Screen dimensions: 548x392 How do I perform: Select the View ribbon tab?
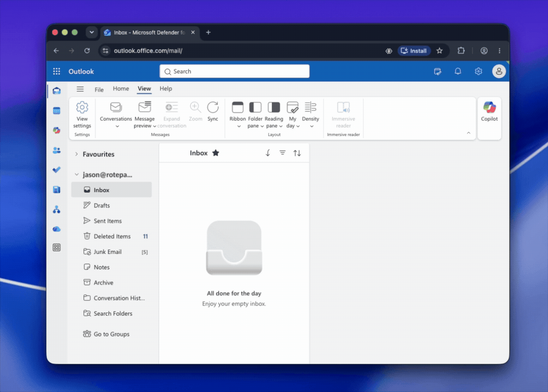[144, 89]
